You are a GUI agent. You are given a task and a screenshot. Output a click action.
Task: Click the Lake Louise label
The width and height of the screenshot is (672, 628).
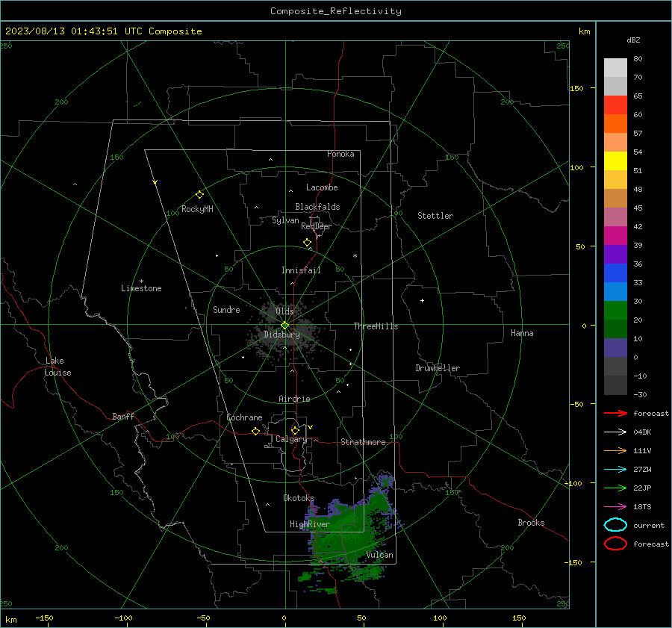(57, 367)
